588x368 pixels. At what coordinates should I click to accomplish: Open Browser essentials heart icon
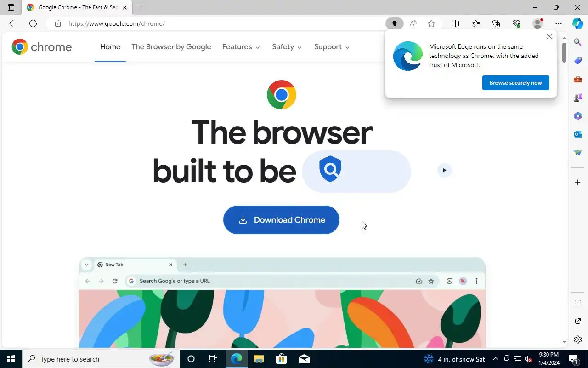[x=516, y=23]
